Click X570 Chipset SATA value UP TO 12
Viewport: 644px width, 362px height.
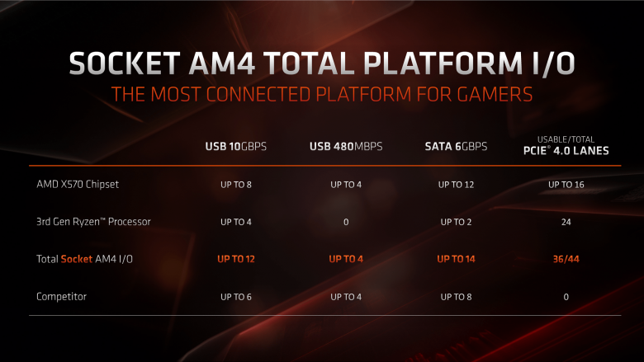pyautogui.click(x=456, y=185)
